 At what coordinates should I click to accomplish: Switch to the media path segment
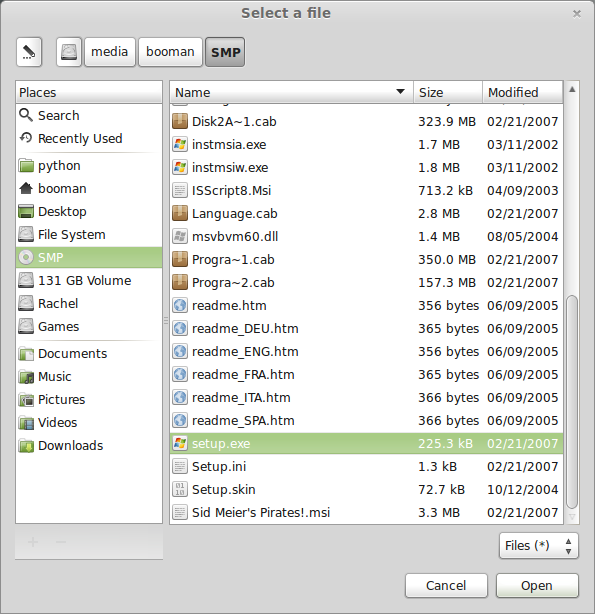coord(110,52)
